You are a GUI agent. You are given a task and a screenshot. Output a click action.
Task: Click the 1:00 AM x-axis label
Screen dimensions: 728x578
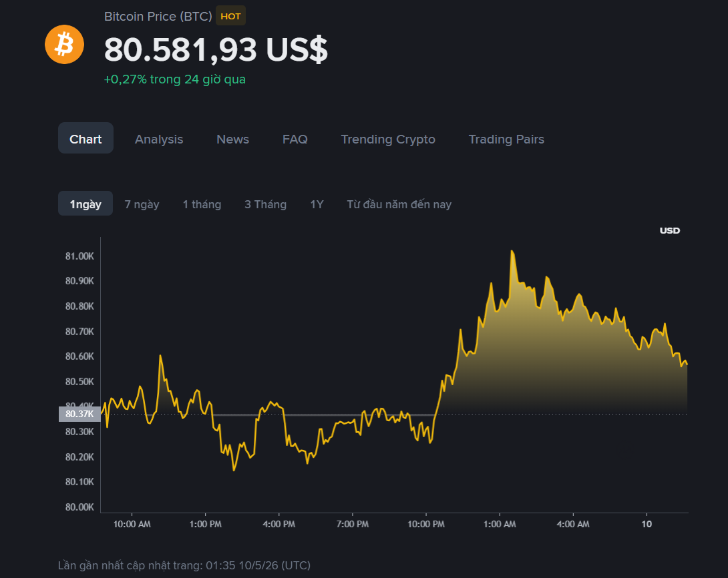point(500,524)
